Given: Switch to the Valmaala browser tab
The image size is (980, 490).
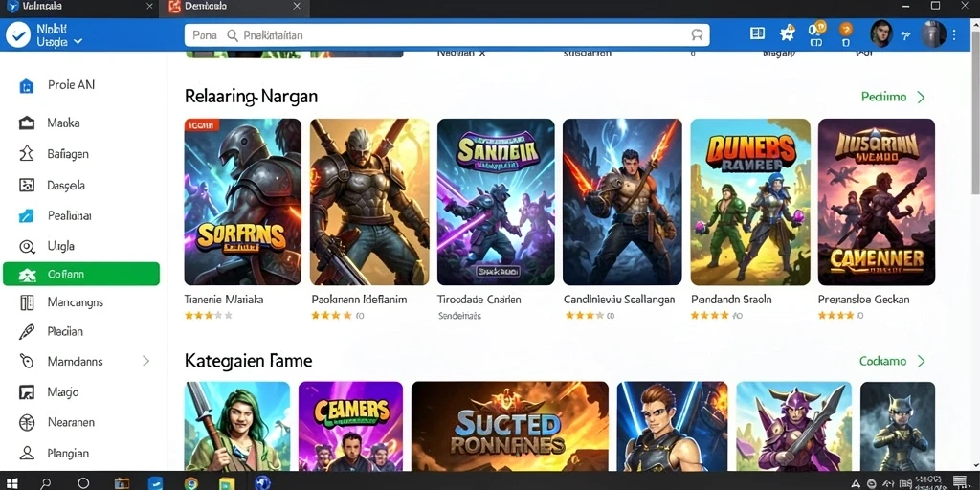Looking at the screenshot, I should pos(78,7).
